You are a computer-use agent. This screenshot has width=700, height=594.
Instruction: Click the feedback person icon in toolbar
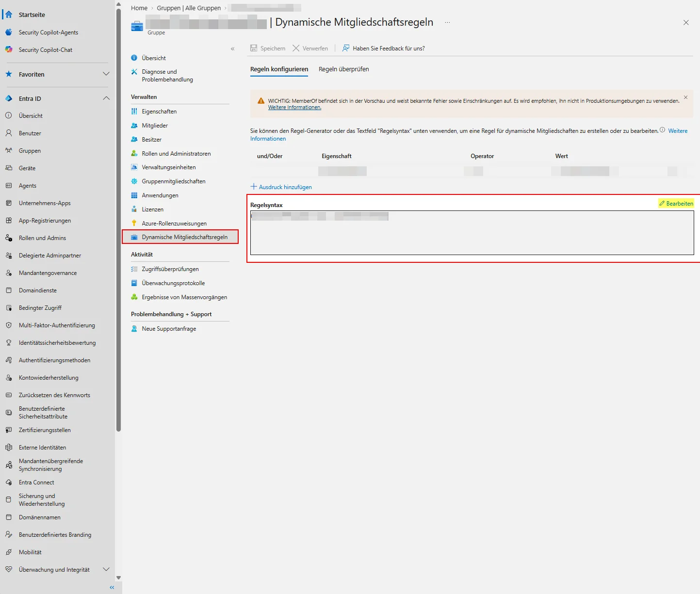click(x=346, y=48)
